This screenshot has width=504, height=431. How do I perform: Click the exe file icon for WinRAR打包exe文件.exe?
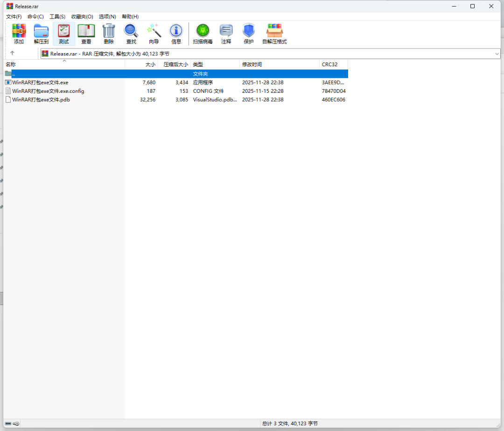coord(8,82)
